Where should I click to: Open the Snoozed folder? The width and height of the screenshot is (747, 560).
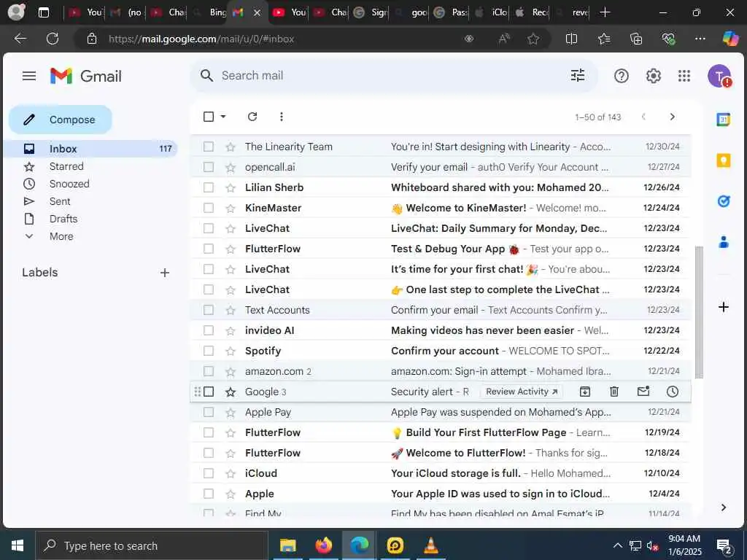pyautogui.click(x=69, y=184)
